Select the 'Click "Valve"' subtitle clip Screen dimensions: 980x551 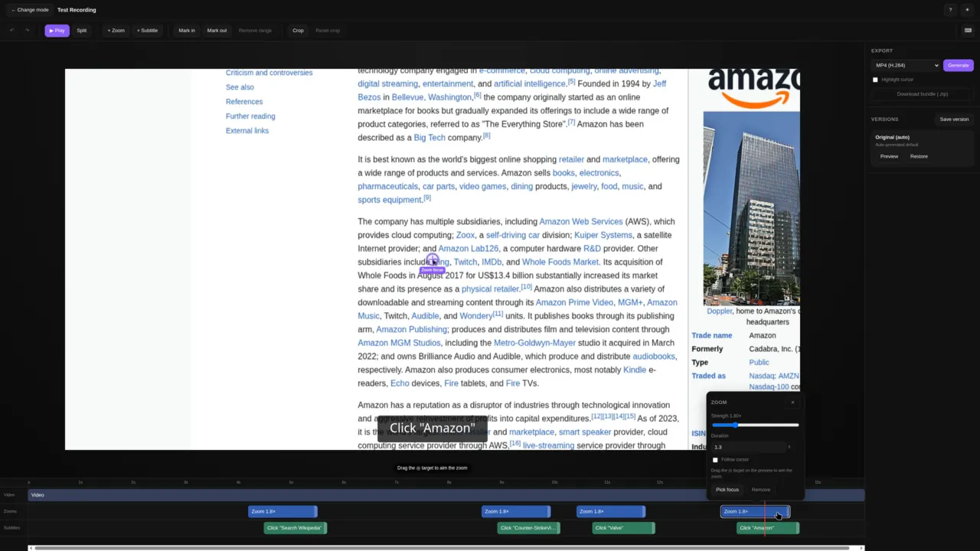tap(624, 528)
